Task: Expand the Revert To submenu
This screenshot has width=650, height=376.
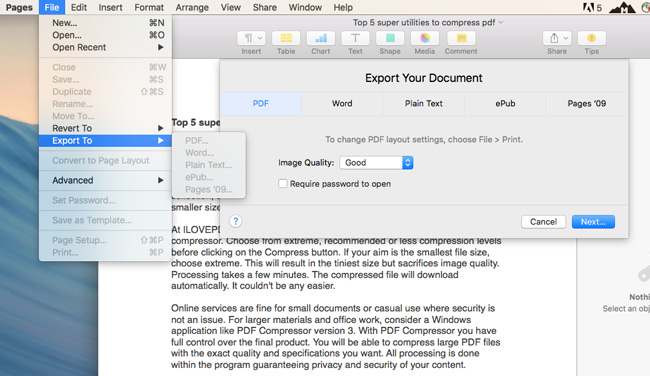Action: pyautogui.click(x=105, y=128)
